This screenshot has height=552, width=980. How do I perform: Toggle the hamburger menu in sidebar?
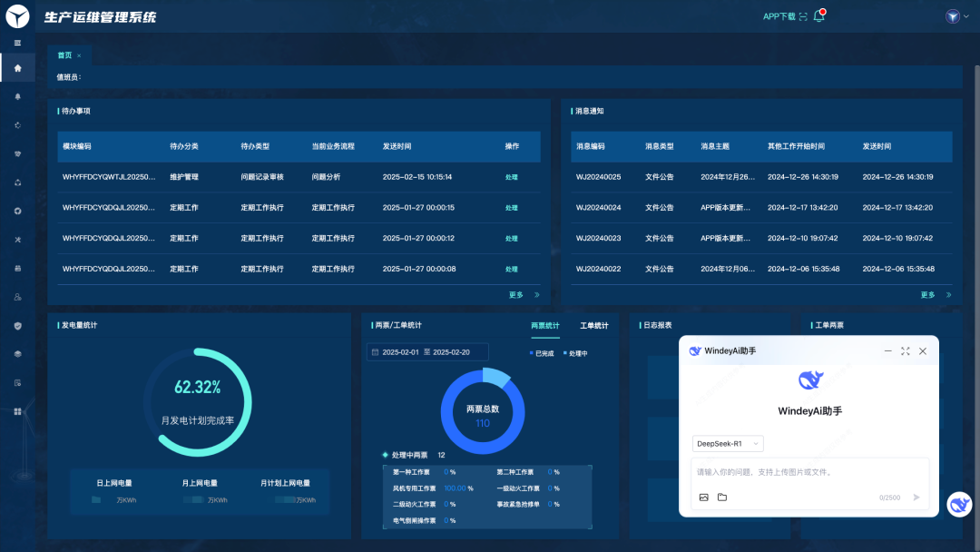click(17, 44)
